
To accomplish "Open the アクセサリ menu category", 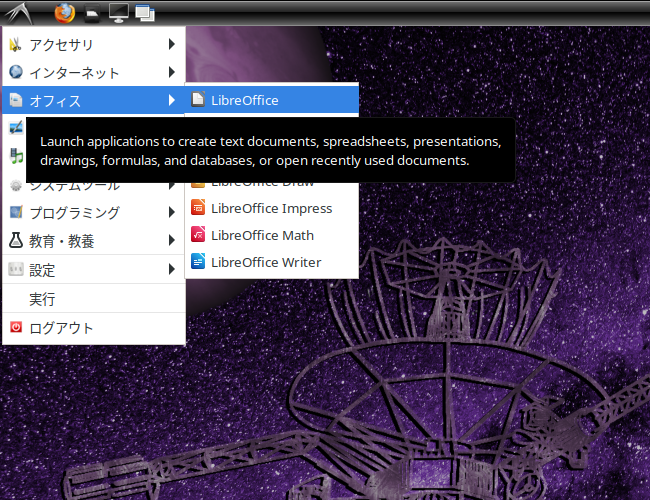I will click(94, 44).
